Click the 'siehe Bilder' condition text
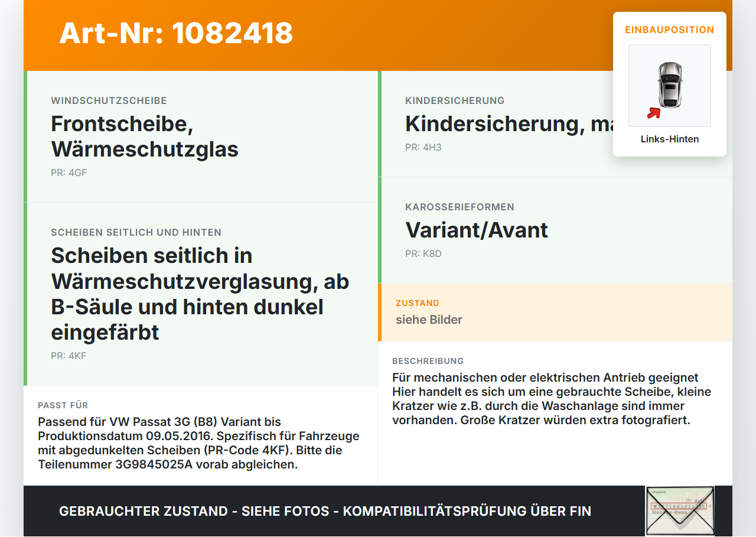The image size is (756, 537). click(x=429, y=320)
